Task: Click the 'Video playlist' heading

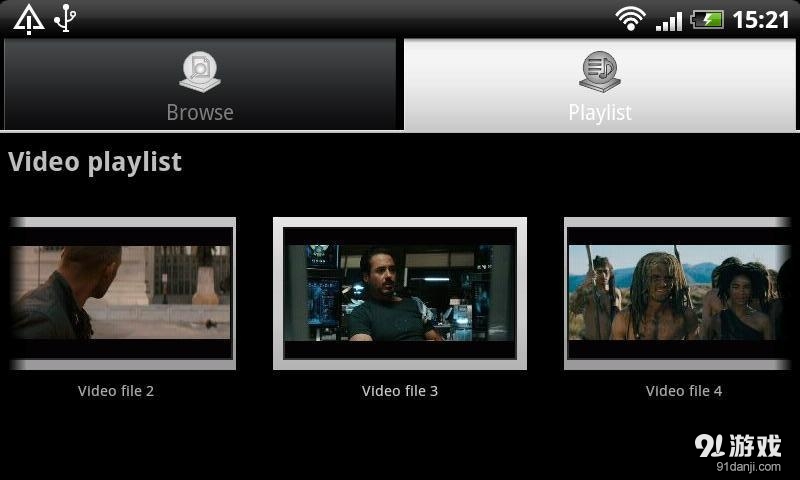Action: (95, 162)
